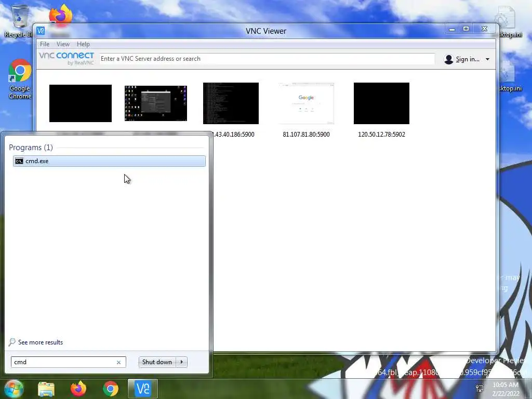
Task: Click the Windows Start orb
Action: tap(14, 389)
